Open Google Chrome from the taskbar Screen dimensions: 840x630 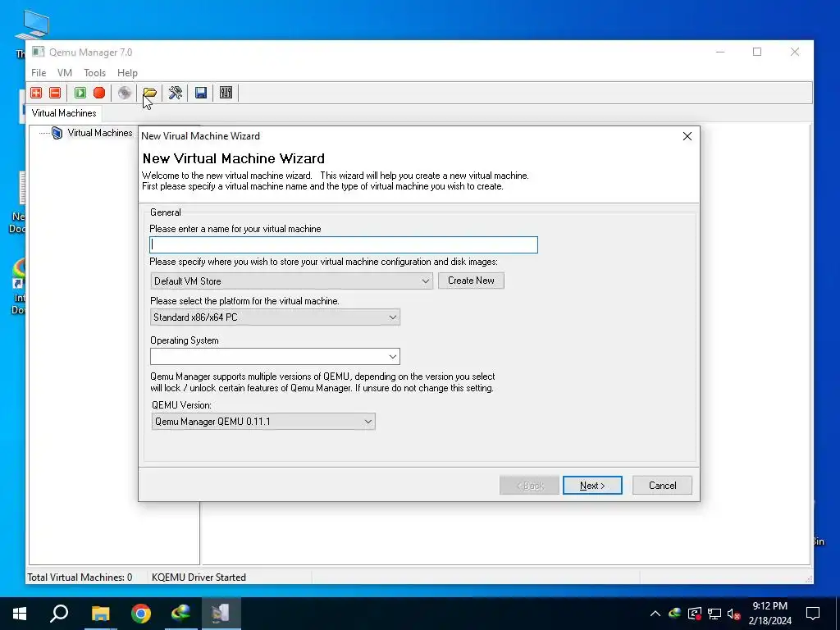[141, 614]
